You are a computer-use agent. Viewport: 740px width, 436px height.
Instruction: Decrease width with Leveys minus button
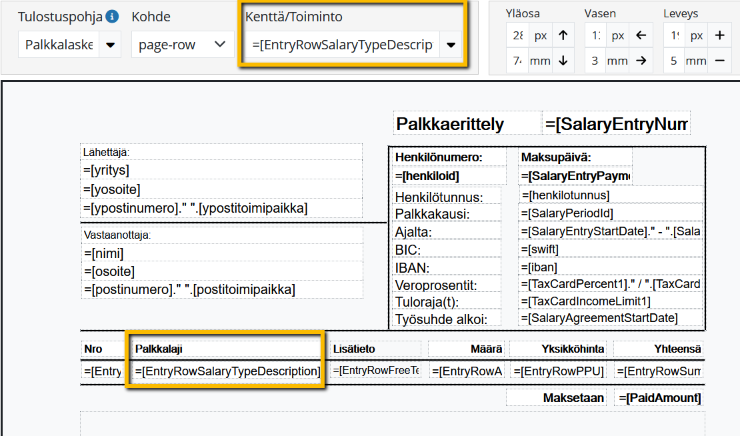[x=720, y=61]
